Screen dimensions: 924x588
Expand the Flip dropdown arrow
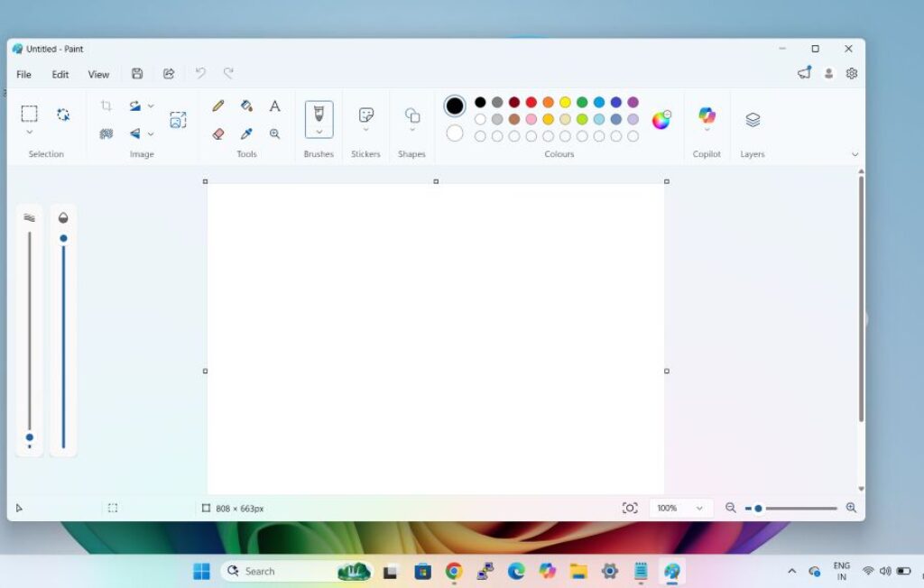tap(151, 134)
